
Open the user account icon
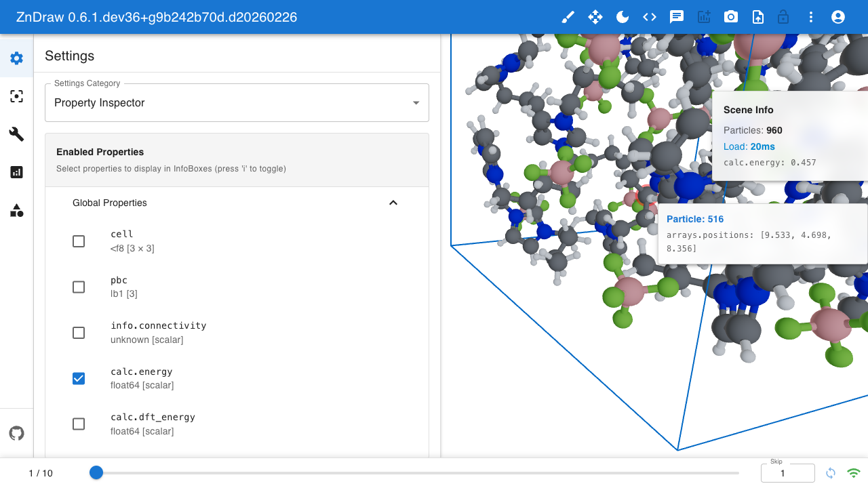(x=838, y=17)
